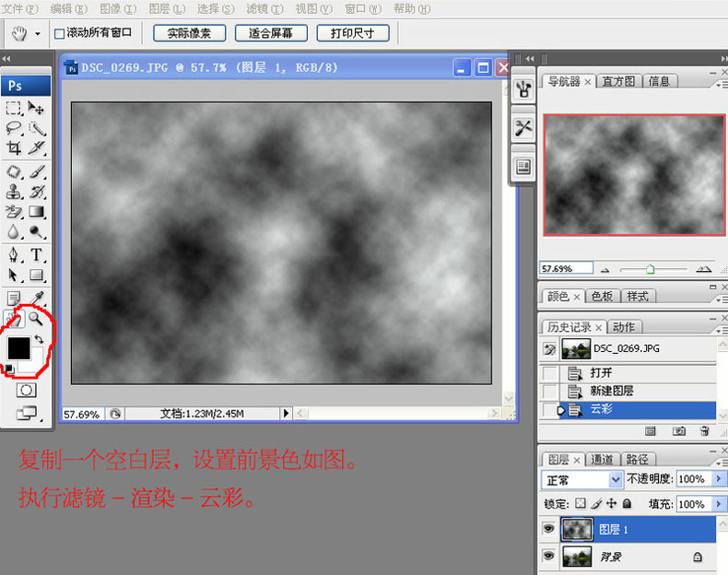Select the Type tool
Image resolution: width=728 pixels, height=575 pixels.
tap(37, 254)
